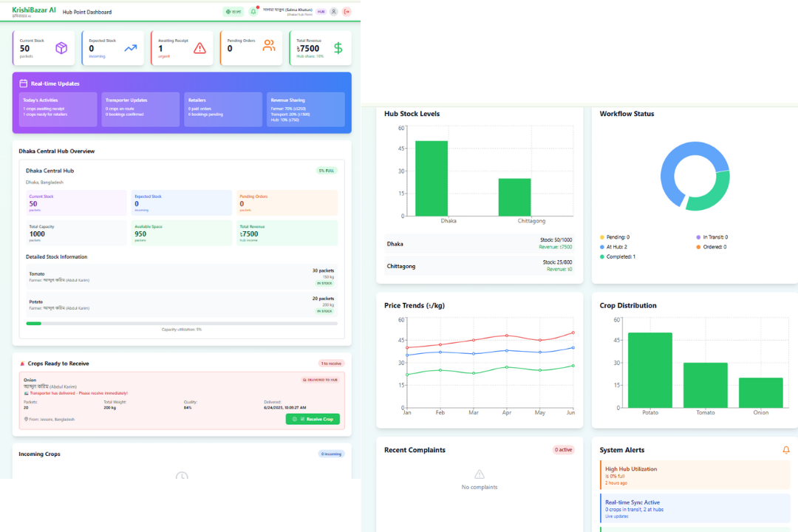Click the orange Ordered legend dot

698,247
